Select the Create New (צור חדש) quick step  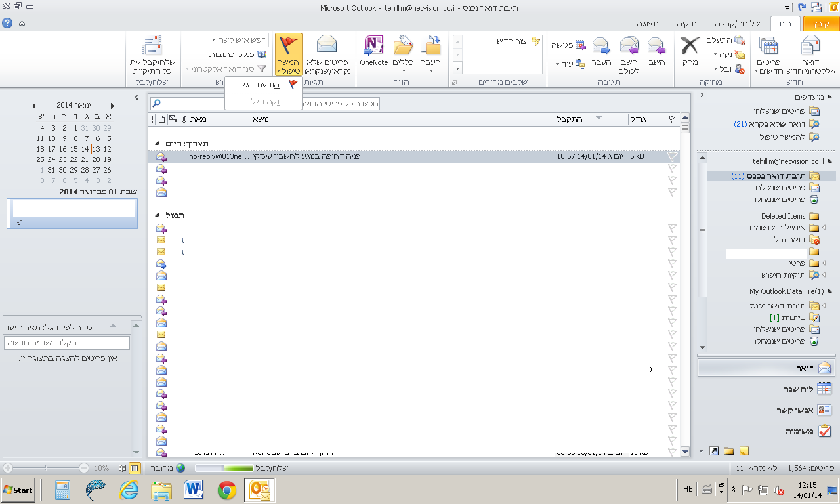click(x=519, y=41)
